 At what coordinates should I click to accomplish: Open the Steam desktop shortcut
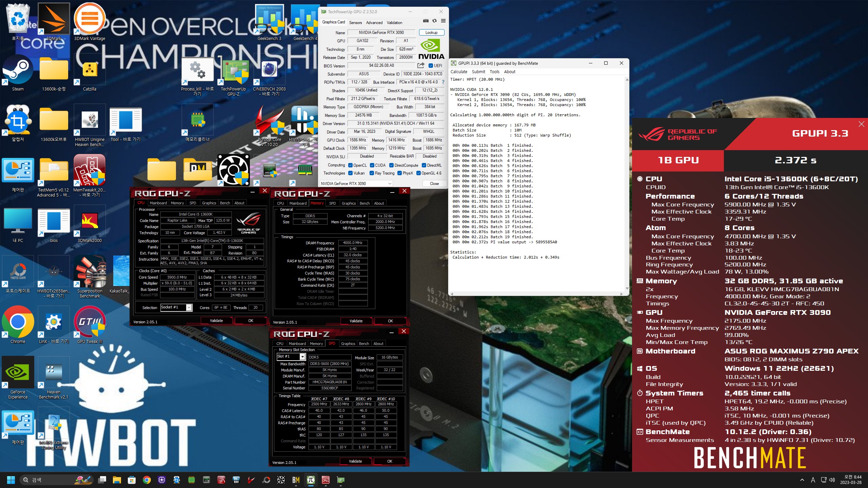pos(18,73)
